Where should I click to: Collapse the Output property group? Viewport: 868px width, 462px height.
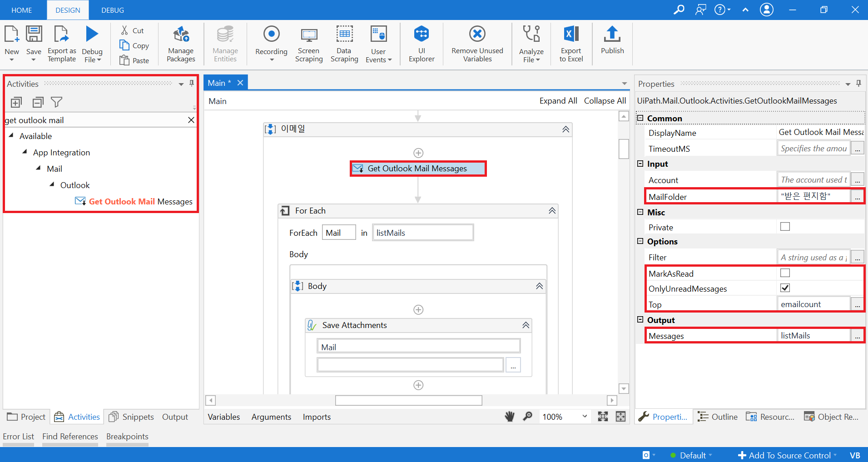[x=640, y=320]
